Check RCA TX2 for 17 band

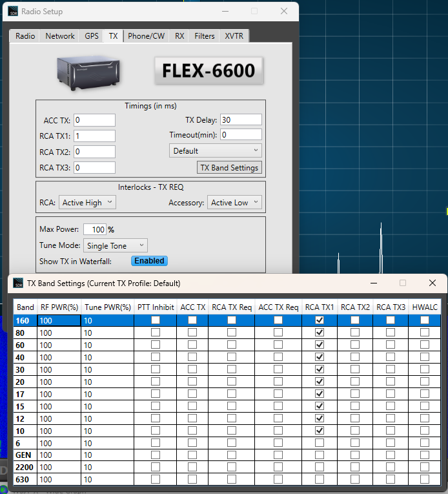coord(355,394)
